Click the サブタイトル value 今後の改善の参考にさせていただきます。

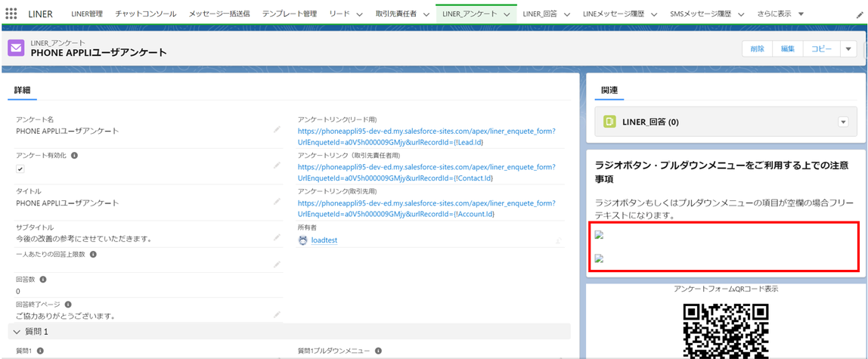pos(84,238)
